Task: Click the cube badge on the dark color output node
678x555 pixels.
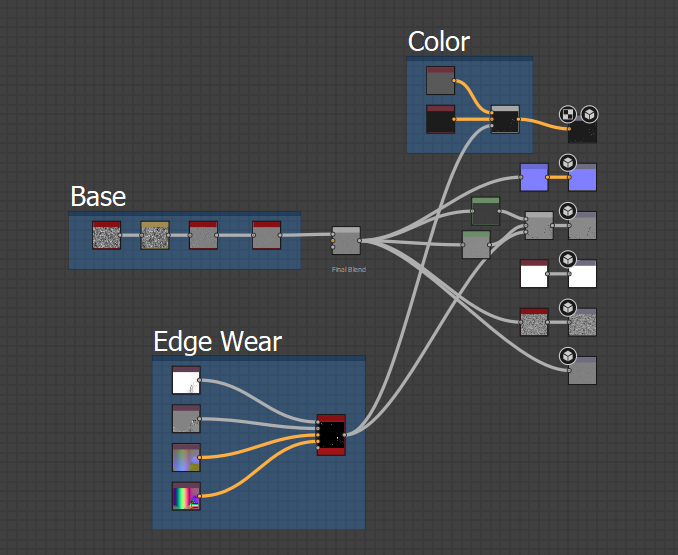Action: 589,115
